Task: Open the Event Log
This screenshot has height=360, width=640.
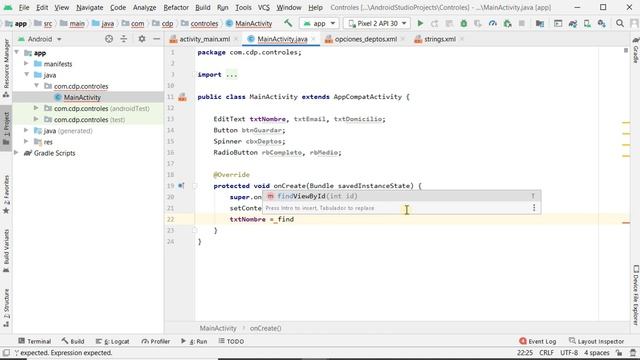Action: coord(538,341)
